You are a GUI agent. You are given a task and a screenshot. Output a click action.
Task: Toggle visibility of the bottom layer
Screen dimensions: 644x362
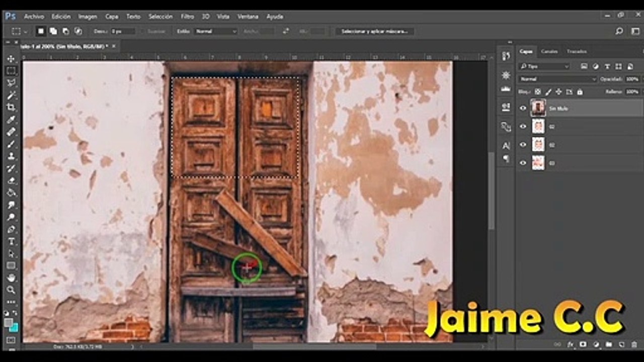click(x=523, y=163)
